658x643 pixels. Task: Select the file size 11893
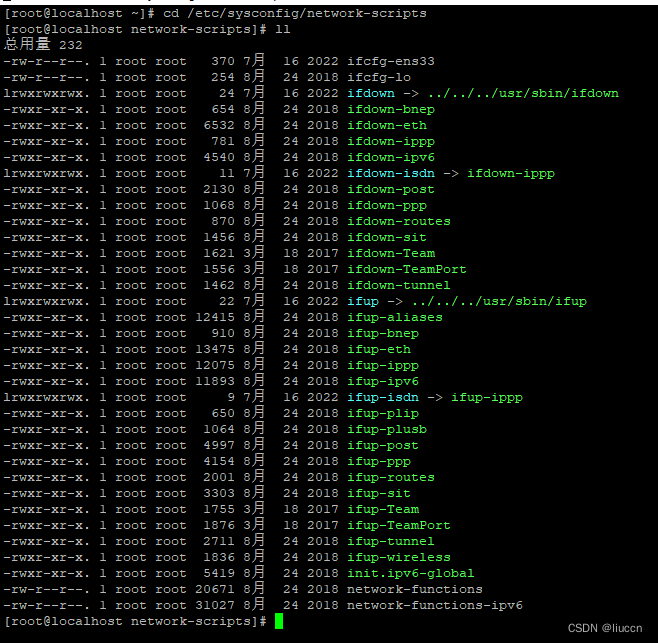215,381
